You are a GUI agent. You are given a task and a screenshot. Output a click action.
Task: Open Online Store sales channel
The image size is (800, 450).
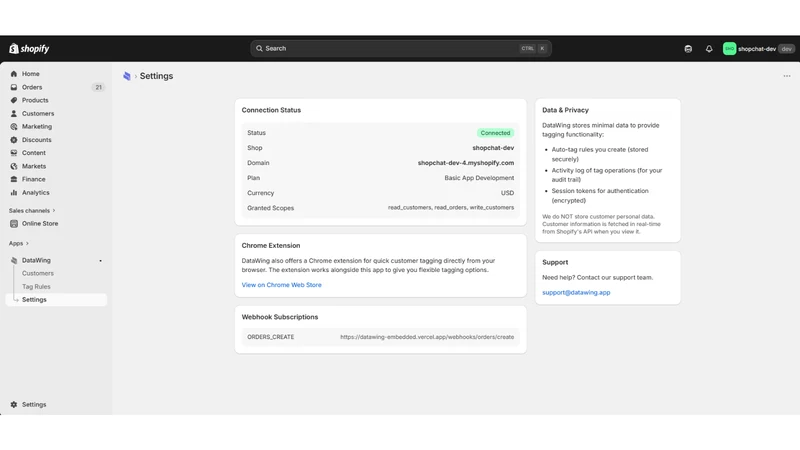pos(40,223)
